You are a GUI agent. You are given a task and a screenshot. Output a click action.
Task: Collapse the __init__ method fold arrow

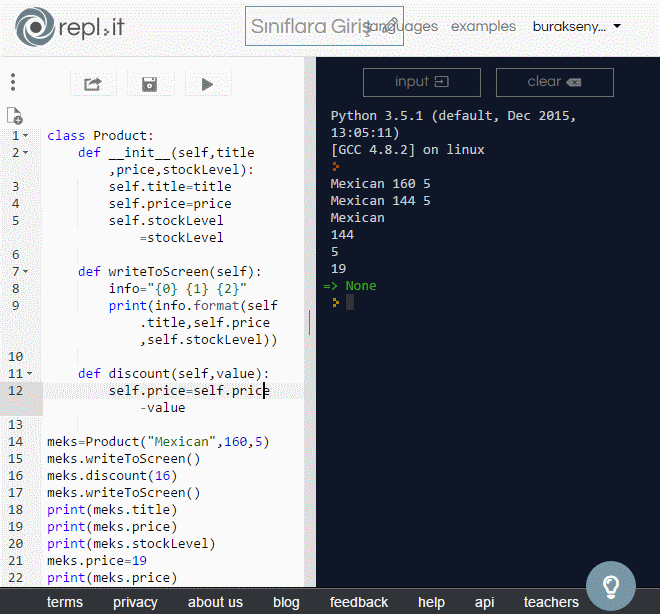click(x=26, y=153)
